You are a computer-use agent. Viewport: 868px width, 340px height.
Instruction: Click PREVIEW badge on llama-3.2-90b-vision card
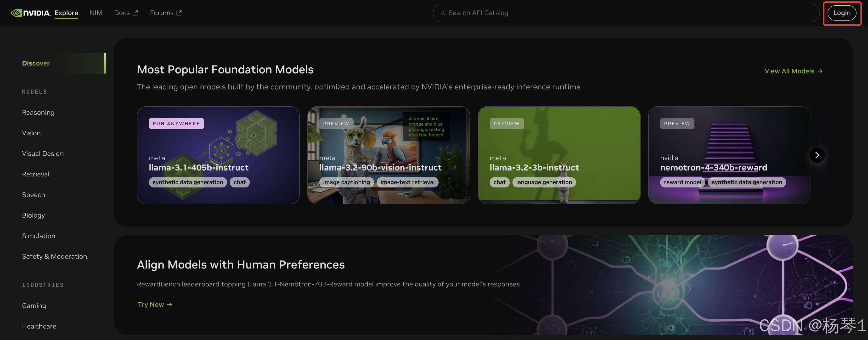(x=336, y=124)
